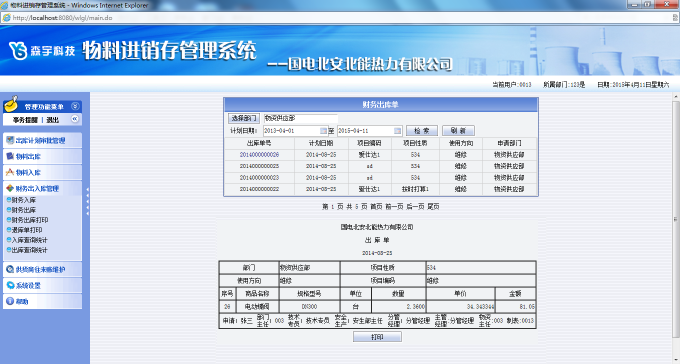Open 财务入库 submenu item
The image size is (680, 364).
[24, 200]
